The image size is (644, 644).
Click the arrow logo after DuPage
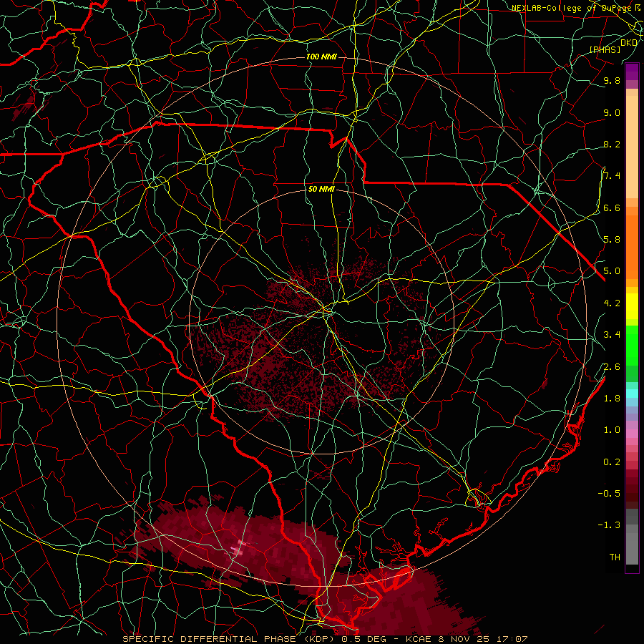[637, 7]
